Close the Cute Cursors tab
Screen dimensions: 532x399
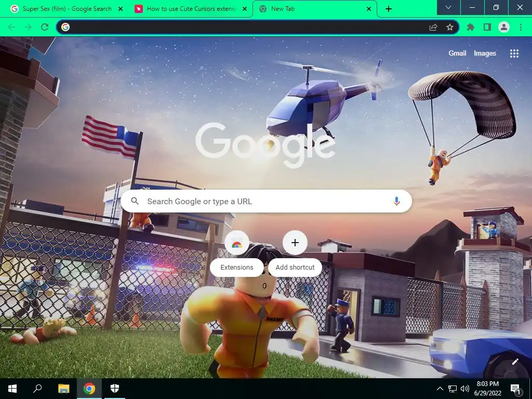point(245,9)
